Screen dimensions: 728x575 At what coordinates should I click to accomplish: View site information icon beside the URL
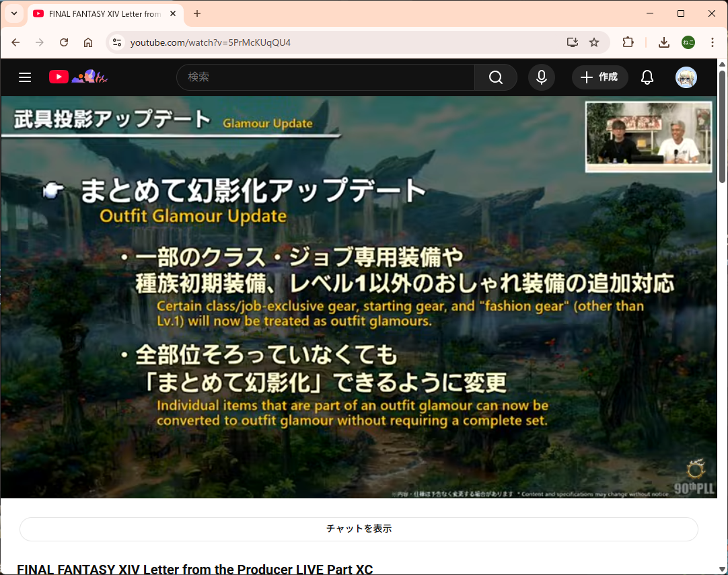[x=117, y=42]
